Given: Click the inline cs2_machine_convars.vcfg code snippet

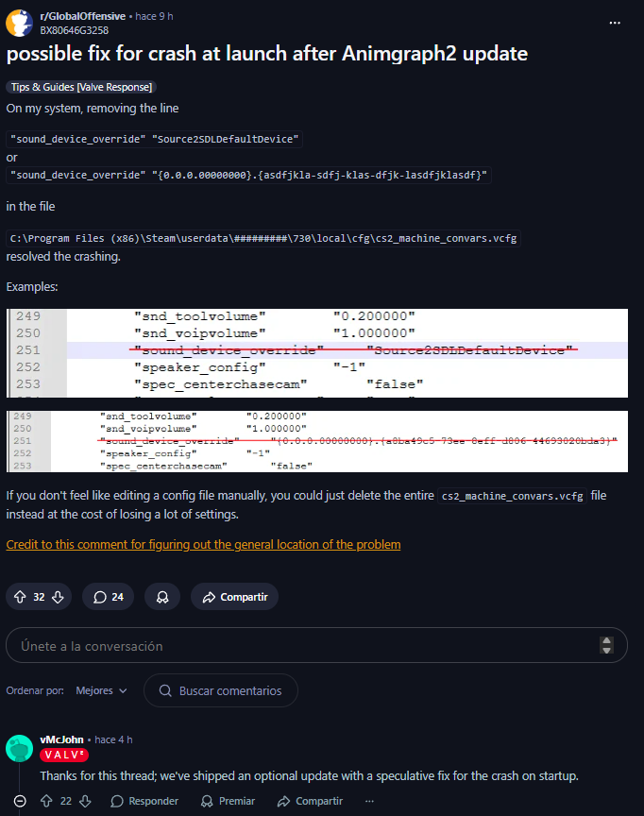Looking at the screenshot, I should coord(513,496).
